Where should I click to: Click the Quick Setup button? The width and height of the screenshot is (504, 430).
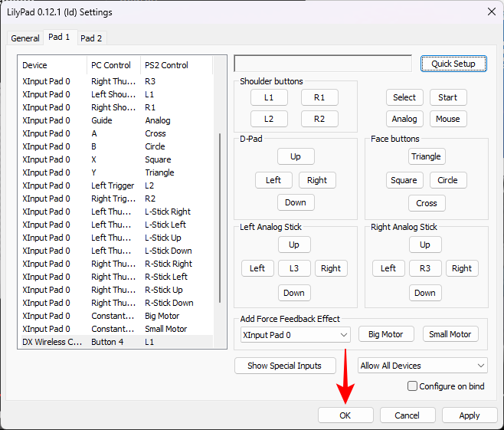click(x=453, y=64)
